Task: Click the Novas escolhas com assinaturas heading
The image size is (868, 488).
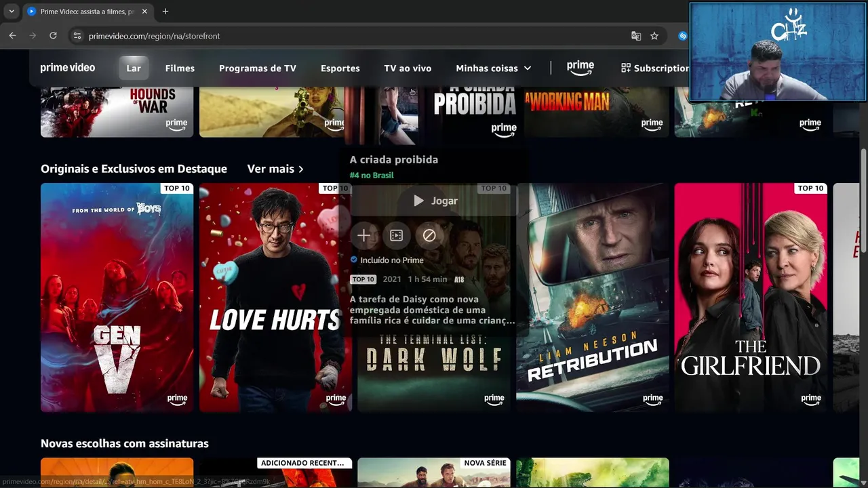Action: (x=125, y=443)
